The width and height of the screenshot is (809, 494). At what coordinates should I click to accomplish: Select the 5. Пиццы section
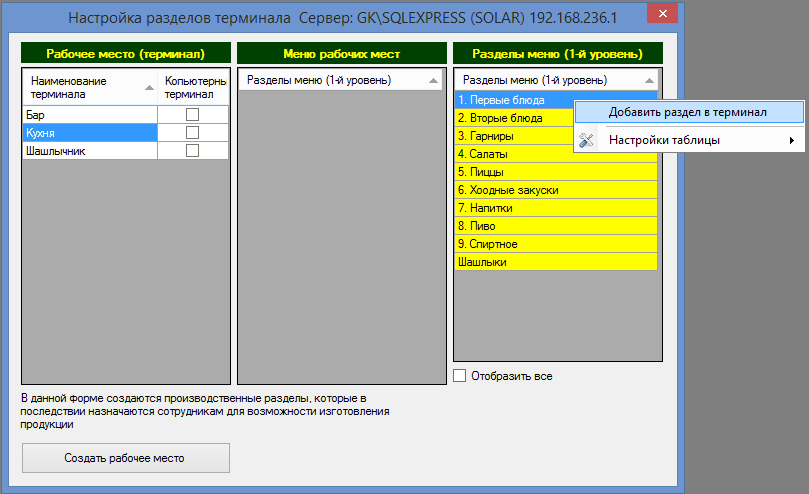556,172
